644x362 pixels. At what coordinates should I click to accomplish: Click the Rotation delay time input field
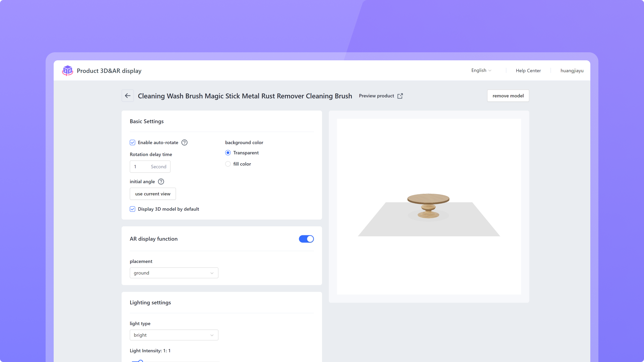pyautogui.click(x=142, y=167)
